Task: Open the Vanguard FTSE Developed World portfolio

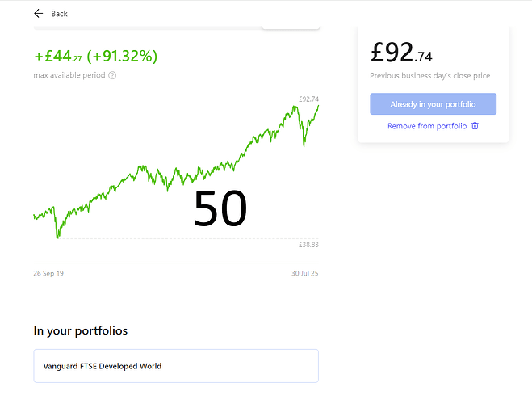Action: (176, 366)
